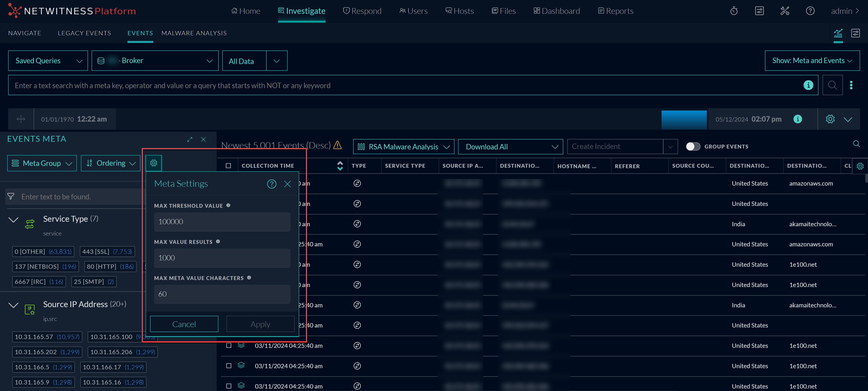Click the query search magnifier button
This screenshot has width=868, height=391.
(x=832, y=85)
